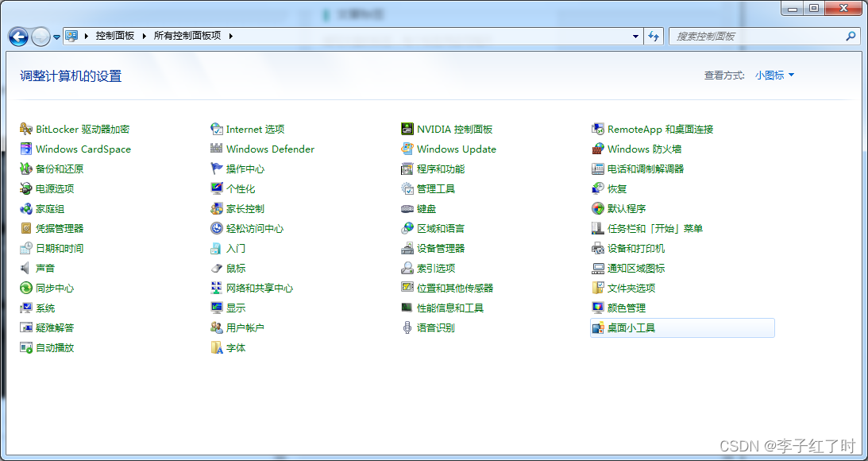Open the 备份和还原 icon
868x461 pixels.
click(25, 169)
